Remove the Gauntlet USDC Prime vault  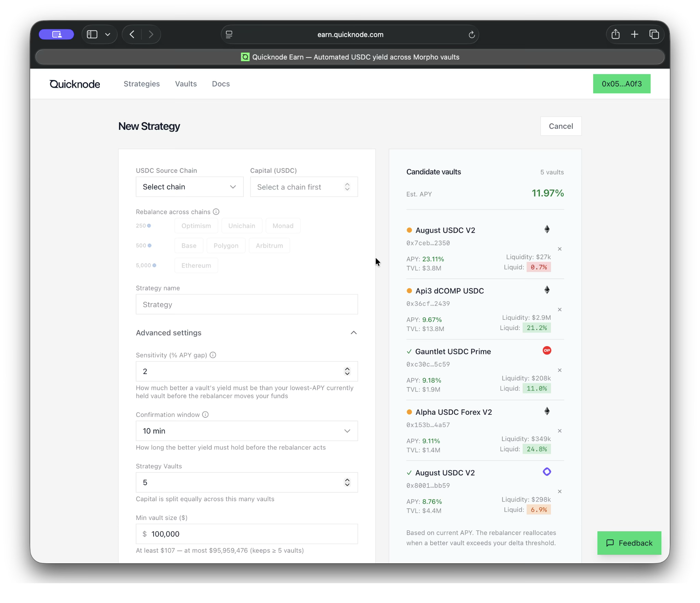(560, 370)
